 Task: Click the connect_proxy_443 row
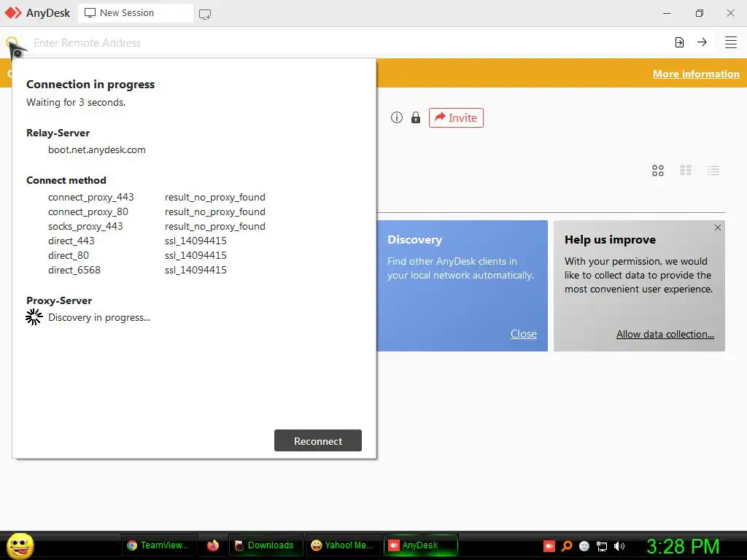tap(157, 197)
